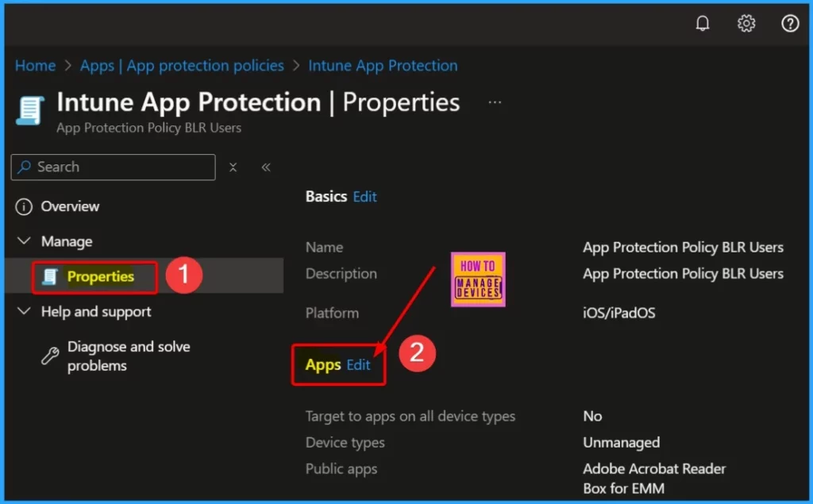This screenshot has width=813, height=504.
Task: Click the Platform value iOS/iPadOS
Action: pos(619,314)
